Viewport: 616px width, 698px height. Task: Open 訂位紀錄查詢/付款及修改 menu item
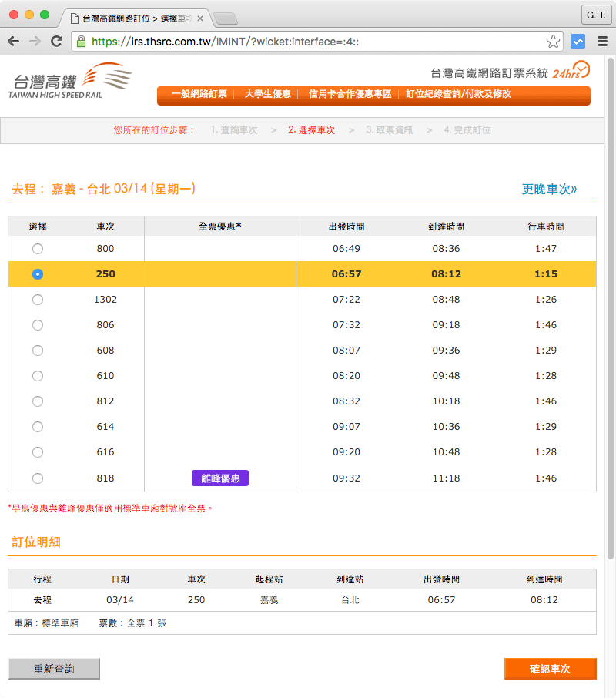click(x=458, y=94)
